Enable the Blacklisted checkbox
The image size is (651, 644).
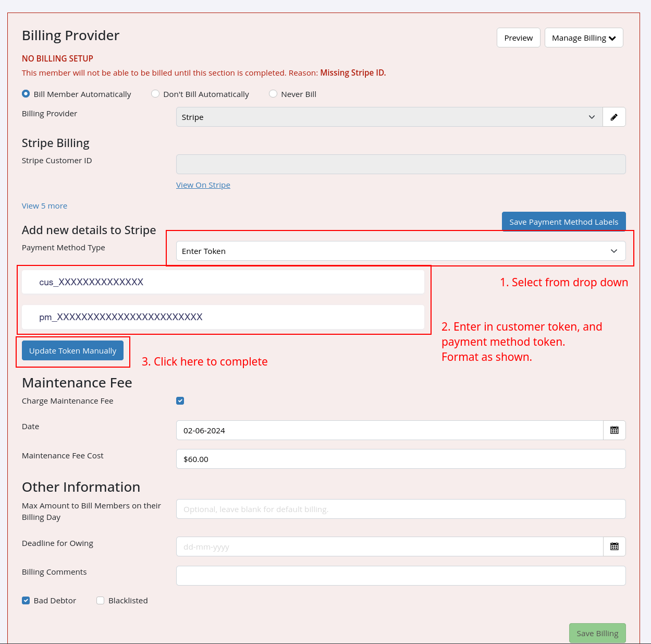100,600
